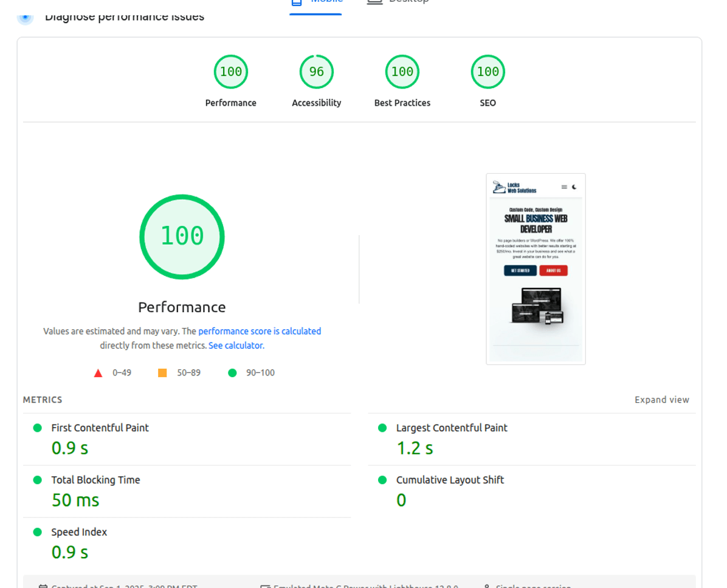Screen dimensions: 727x588
Task: Click the green circle 90–100 legend icon
Action: tap(232, 372)
